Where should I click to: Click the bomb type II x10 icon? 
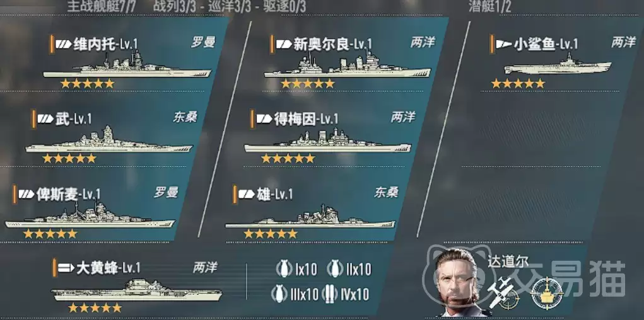click(x=335, y=269)
